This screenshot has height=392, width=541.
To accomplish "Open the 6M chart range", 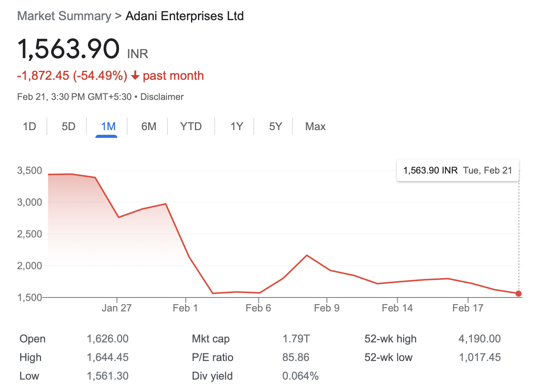I will 149,127.
